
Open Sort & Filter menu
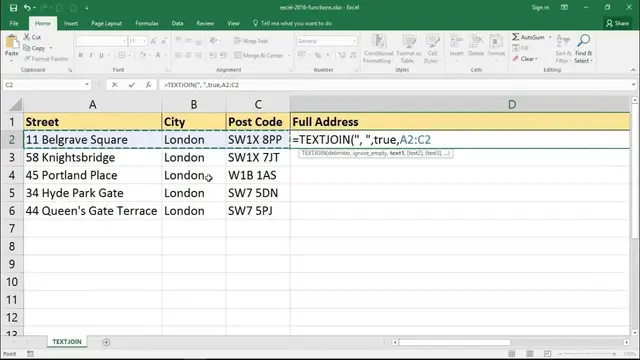point(562,49)
